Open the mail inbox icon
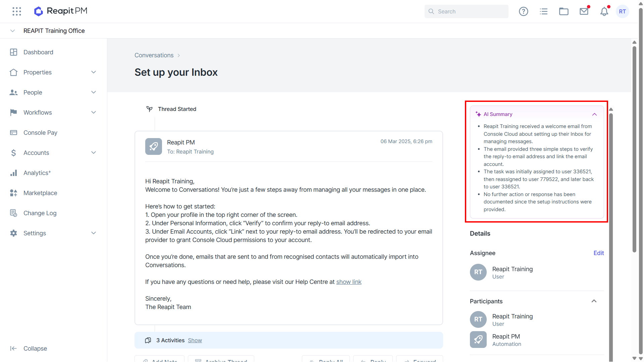Screen dimensions: 644x362 tap(584, 11)
